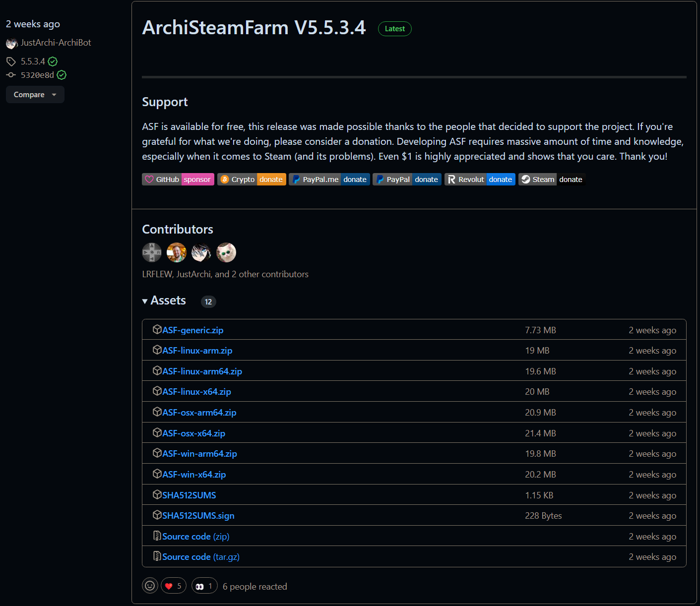Download the SHA512SUMS file
This screenshot has height=606, width=700.
click(190, 495)
